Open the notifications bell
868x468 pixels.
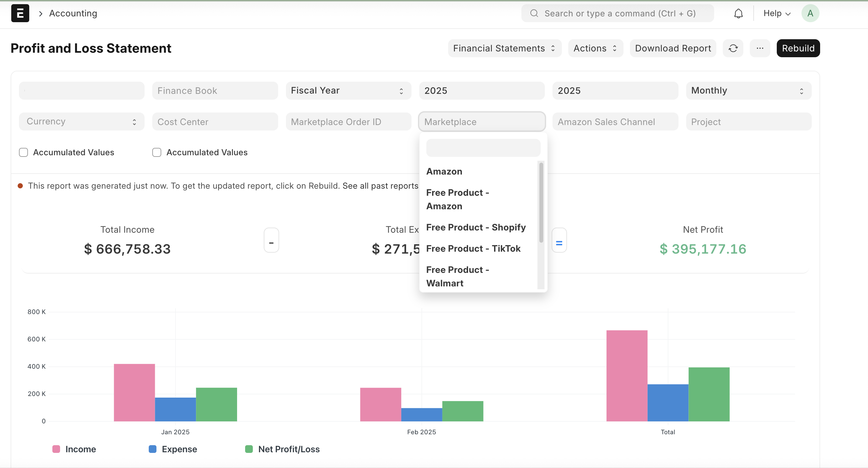pyautogui.click(x=738, y=14)
